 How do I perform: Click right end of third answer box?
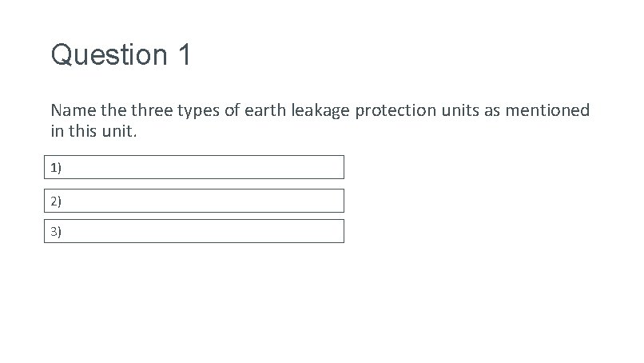pos(336,231)
